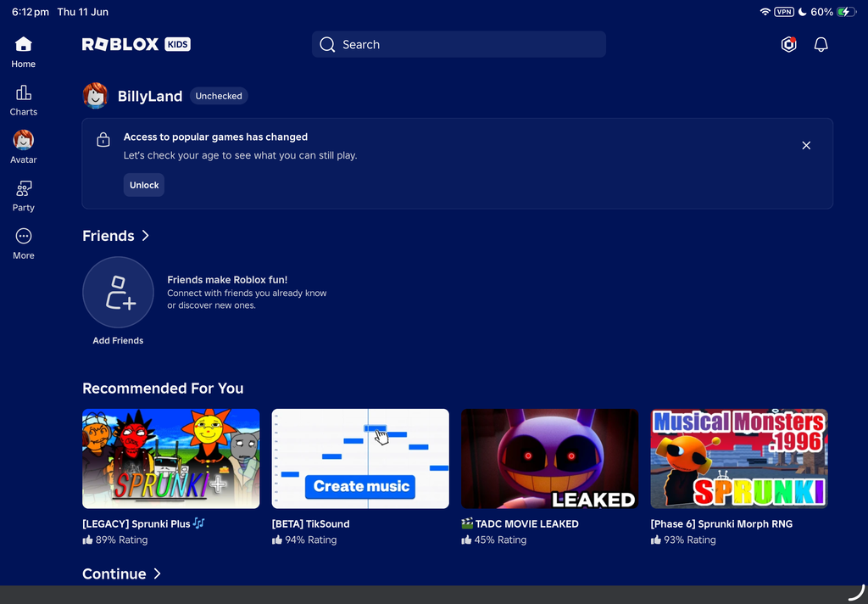
Task: Open the Sprunki Plus game thumbnail
Action: point(171,459)
